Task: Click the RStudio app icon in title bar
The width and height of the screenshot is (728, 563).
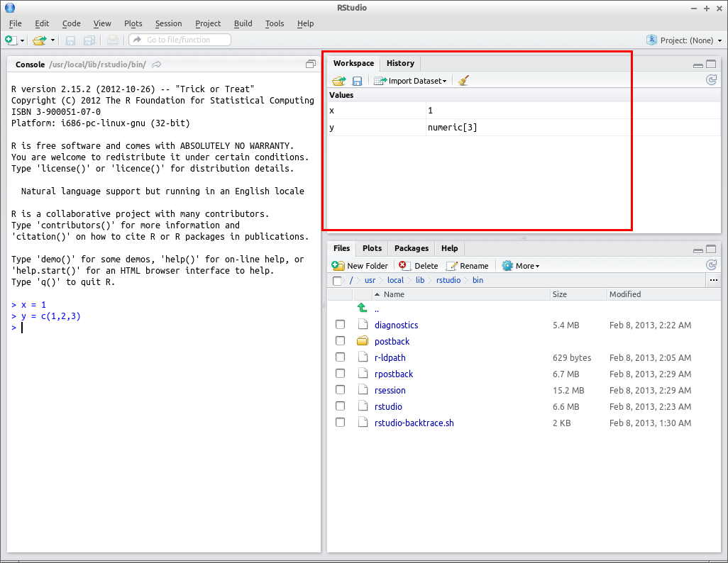Action: point(10,7)
